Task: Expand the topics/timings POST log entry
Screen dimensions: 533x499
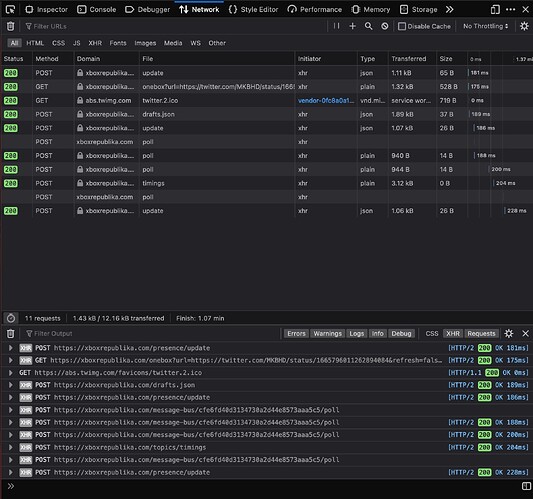Action: tap(11, 447)
